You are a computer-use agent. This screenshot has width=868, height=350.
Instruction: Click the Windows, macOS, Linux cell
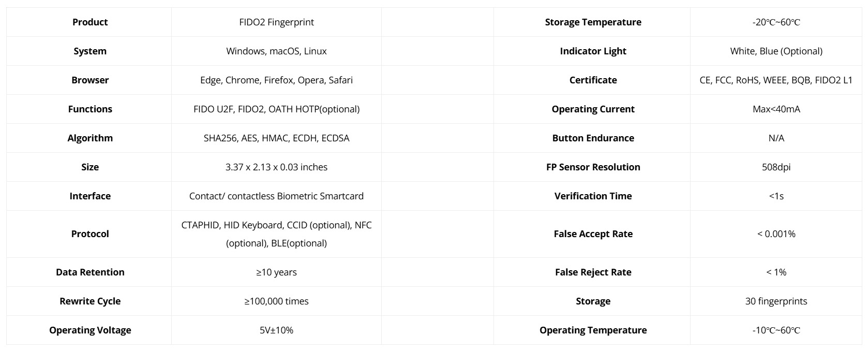point(276,51)
